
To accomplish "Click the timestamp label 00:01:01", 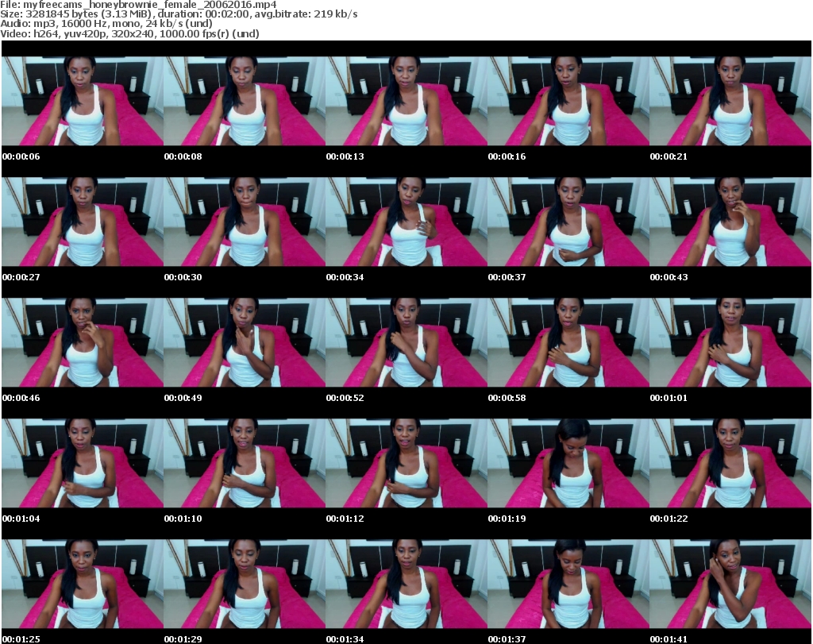I will 669,398.
